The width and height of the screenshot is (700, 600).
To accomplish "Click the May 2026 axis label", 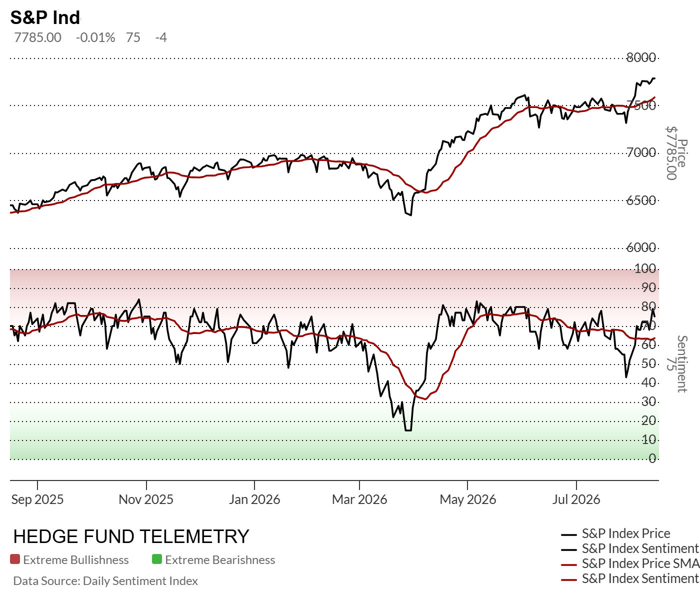I will point(468,499).
